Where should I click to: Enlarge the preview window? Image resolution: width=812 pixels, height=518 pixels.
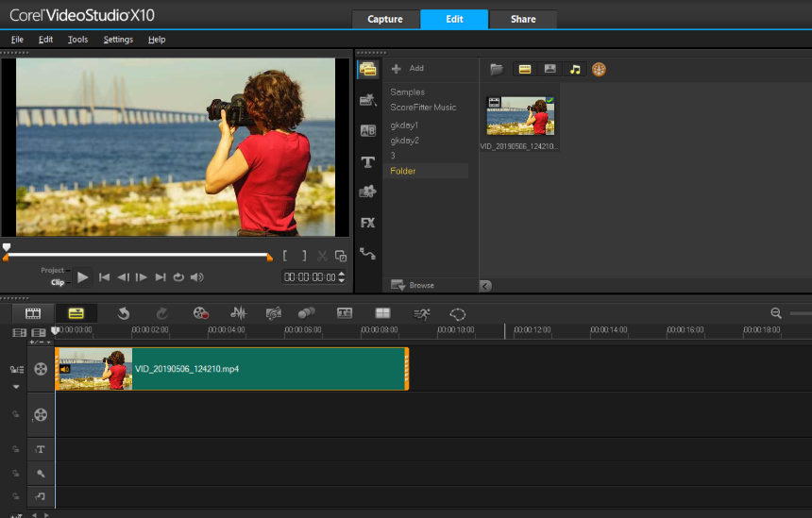pyautogui.click(x=341, y=256)
